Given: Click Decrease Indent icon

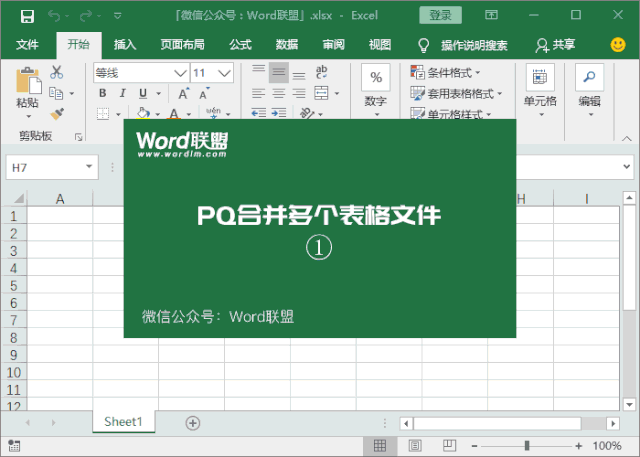Looking at the screenshot, I should coord(258,113).
